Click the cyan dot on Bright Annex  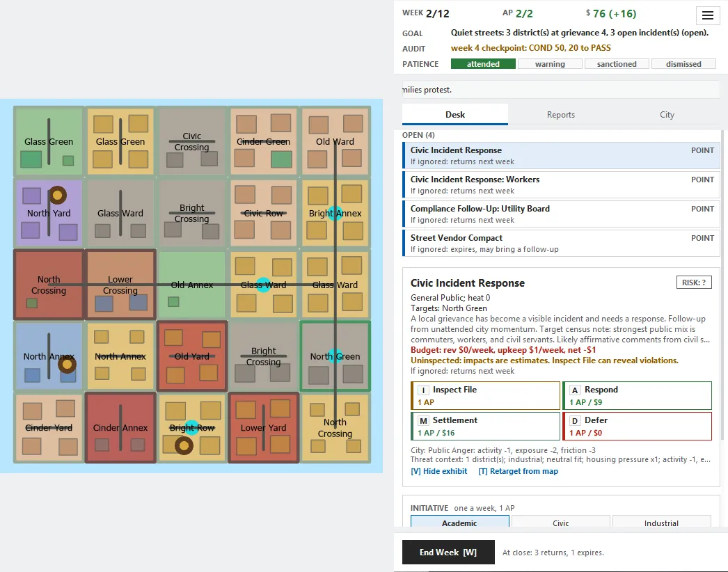point(335,213)
